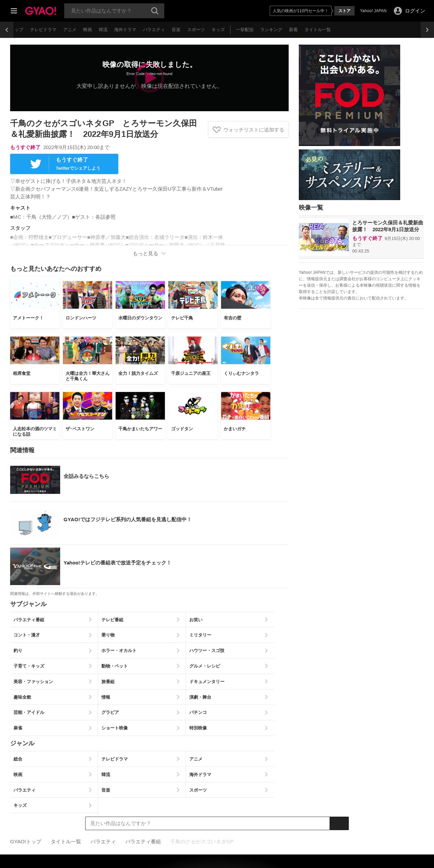Image resolution: width=434 pixels, height=868 pixels.
Task: Select アニメ in top navigation
Action: pyautogui.click(x=70, y=30)
